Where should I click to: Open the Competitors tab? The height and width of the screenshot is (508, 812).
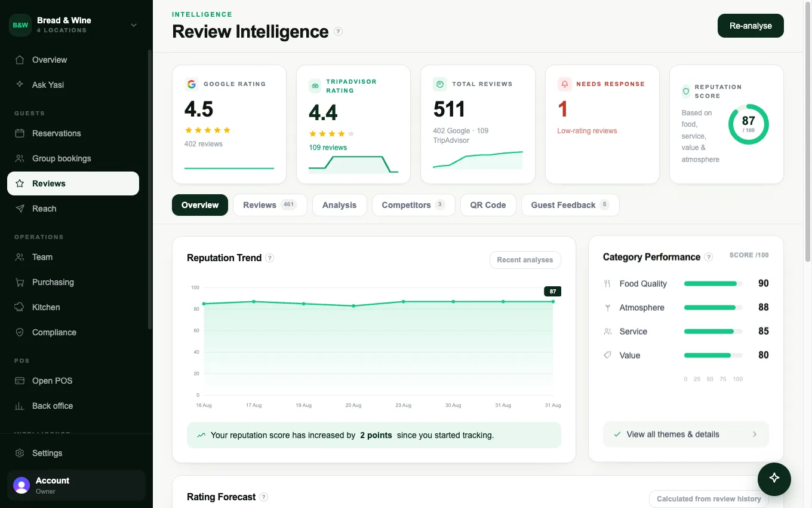pos(413,205)
